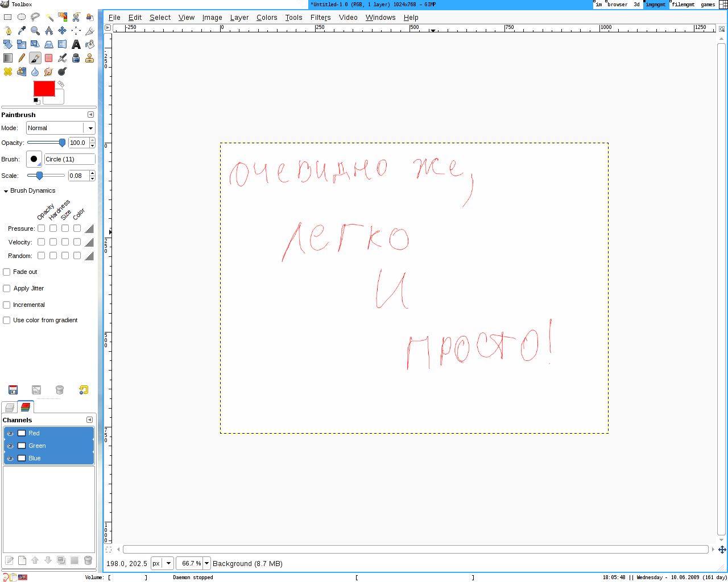Enable Pressure Opacity checkbox

(41, 228)
